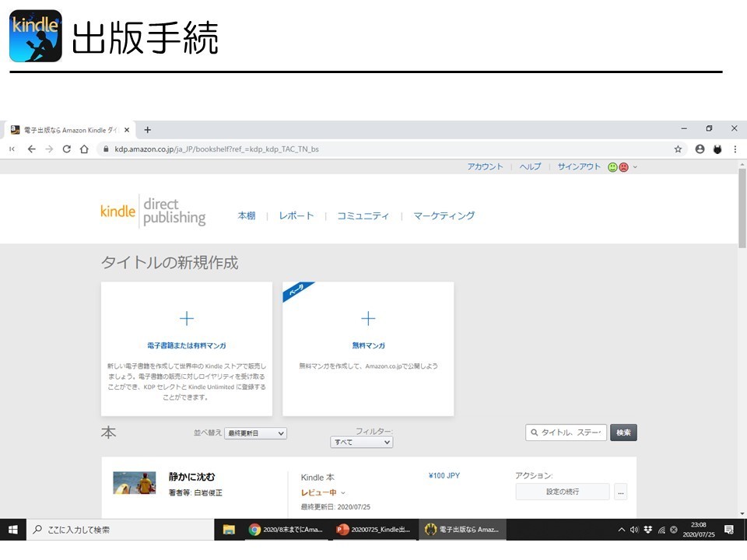Switch to the PowerPoint taskbar window
Screen dimensions: 747x560
pos(374,530)
